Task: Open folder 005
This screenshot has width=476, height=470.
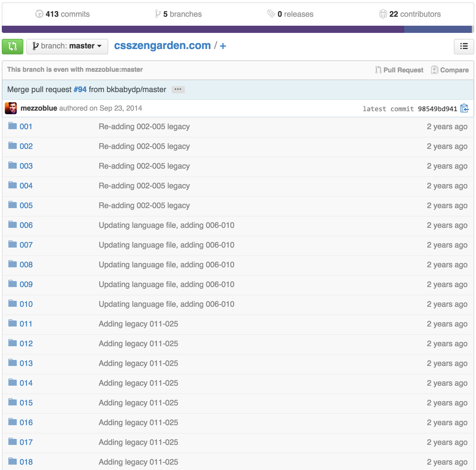Action: (26, 205)
